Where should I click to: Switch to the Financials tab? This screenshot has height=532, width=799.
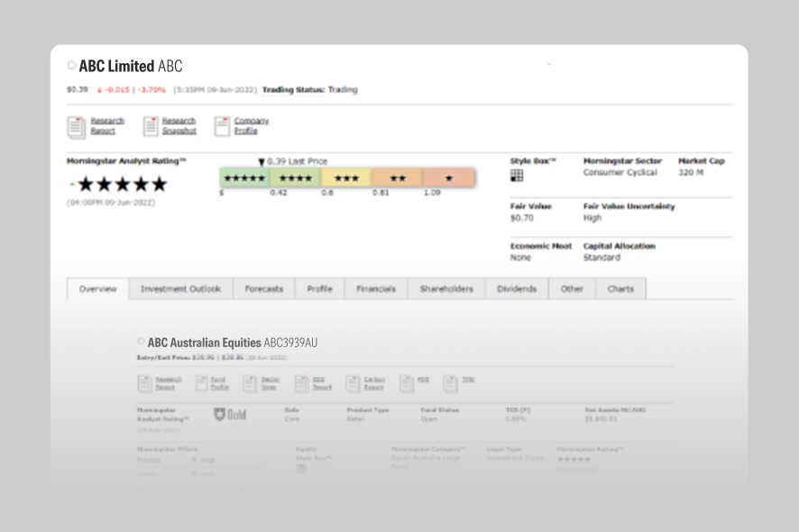pyautogui.click(x=376, y=289)
